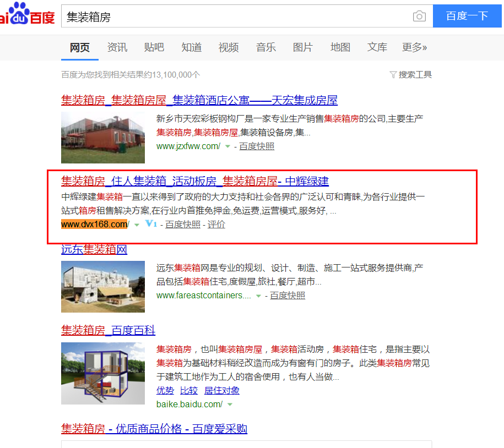The width and height of the screenshot is (504, 448).
Task: Visit the www.fareastcontainers link
Action: [x=204, y=296]
